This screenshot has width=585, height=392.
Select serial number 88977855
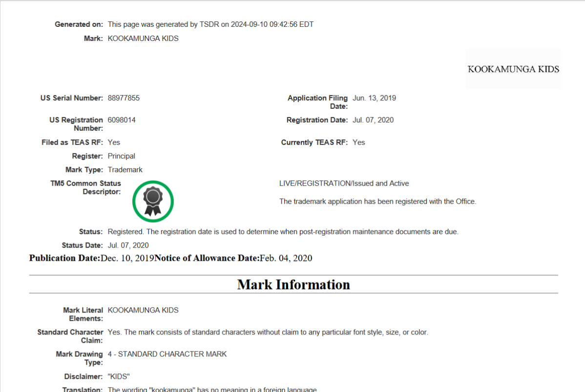pyautogui.click(x=124, y=98)
